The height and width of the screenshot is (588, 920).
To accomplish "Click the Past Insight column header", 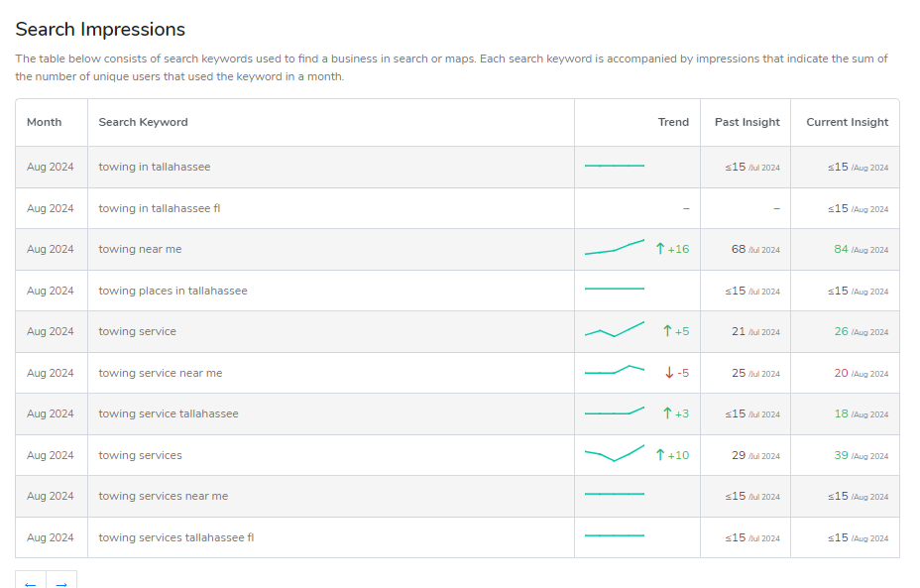I will coord(746,122).
